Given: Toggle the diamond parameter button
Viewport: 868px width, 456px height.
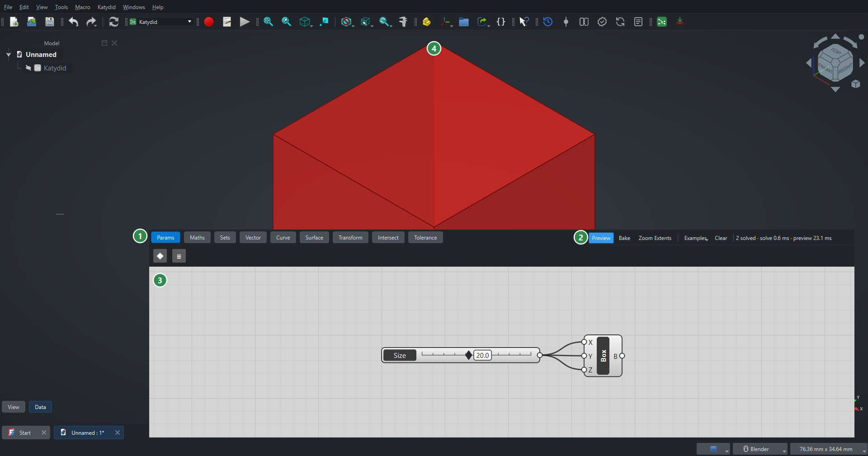Looking at the screenshot, I should coord(160,256).
